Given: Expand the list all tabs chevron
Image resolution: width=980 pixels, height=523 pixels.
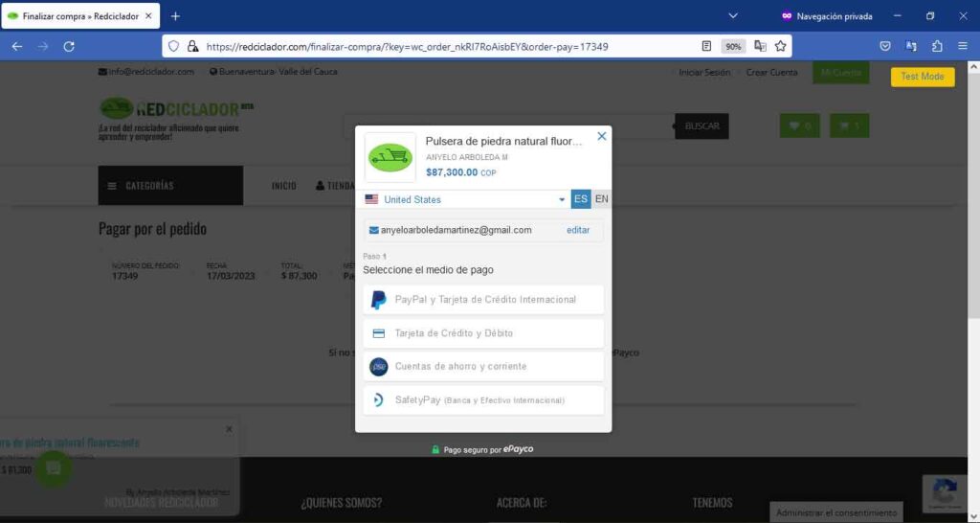Looking at the screenshot, I should coord(733,16).
